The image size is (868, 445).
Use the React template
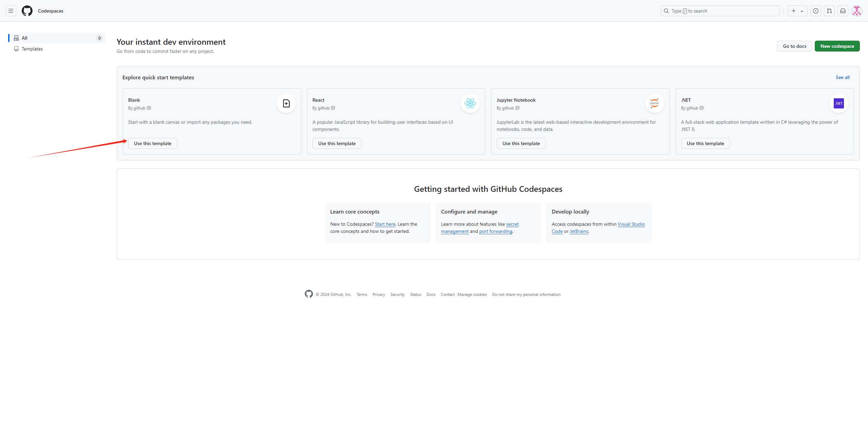(337, 143)
